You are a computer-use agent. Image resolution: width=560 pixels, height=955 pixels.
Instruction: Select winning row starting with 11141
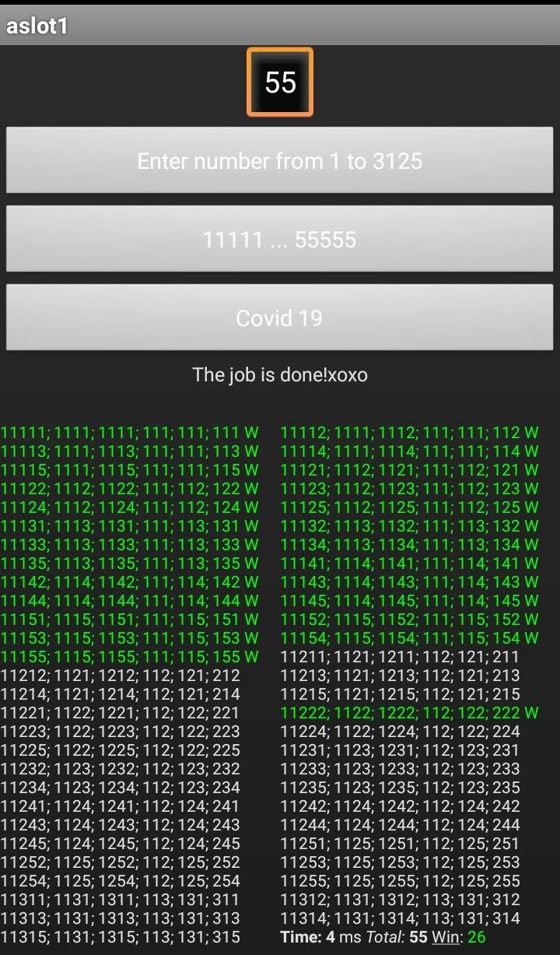coord(409,563)
